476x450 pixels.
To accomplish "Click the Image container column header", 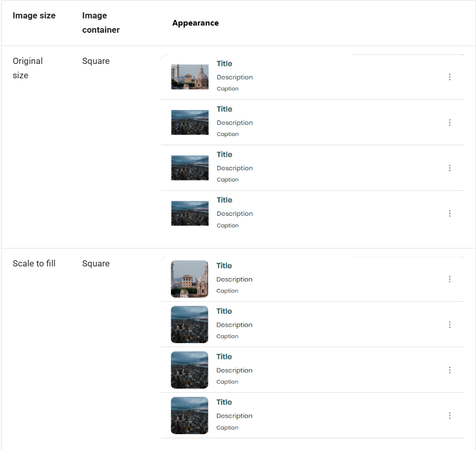I will 101,23.
